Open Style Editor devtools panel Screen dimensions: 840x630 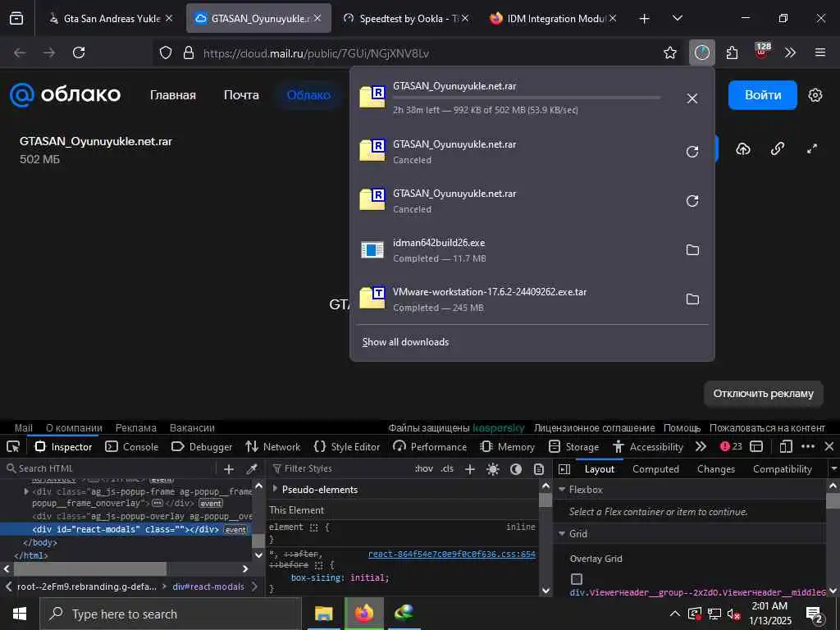[x=347, y=446]
